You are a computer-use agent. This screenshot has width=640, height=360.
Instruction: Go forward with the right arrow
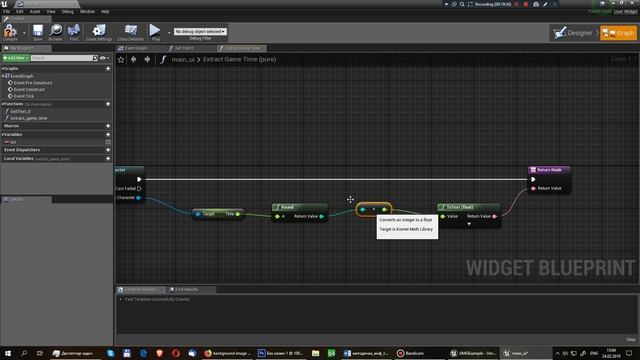pos(147,60)
